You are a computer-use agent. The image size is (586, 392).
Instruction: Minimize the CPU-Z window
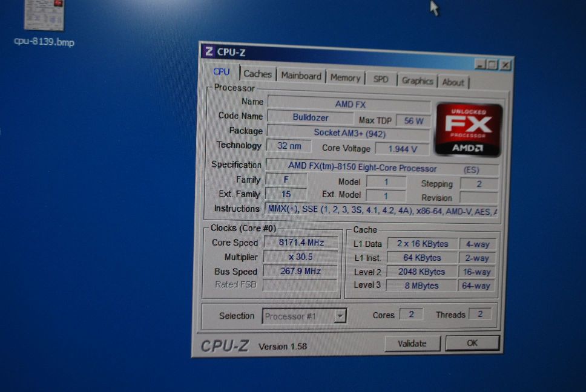[x=480, y=65]
